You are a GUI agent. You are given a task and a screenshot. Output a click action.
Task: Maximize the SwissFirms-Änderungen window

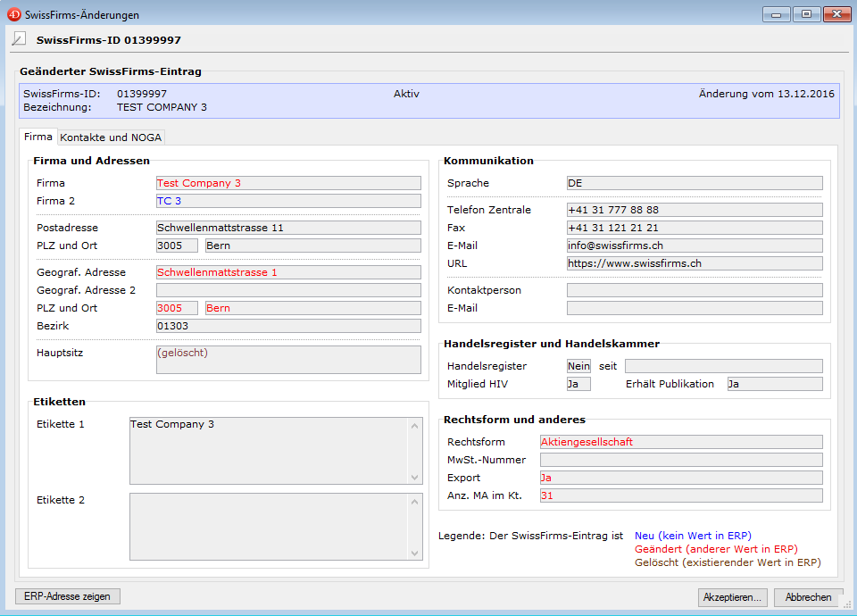[x=806, y=14]
